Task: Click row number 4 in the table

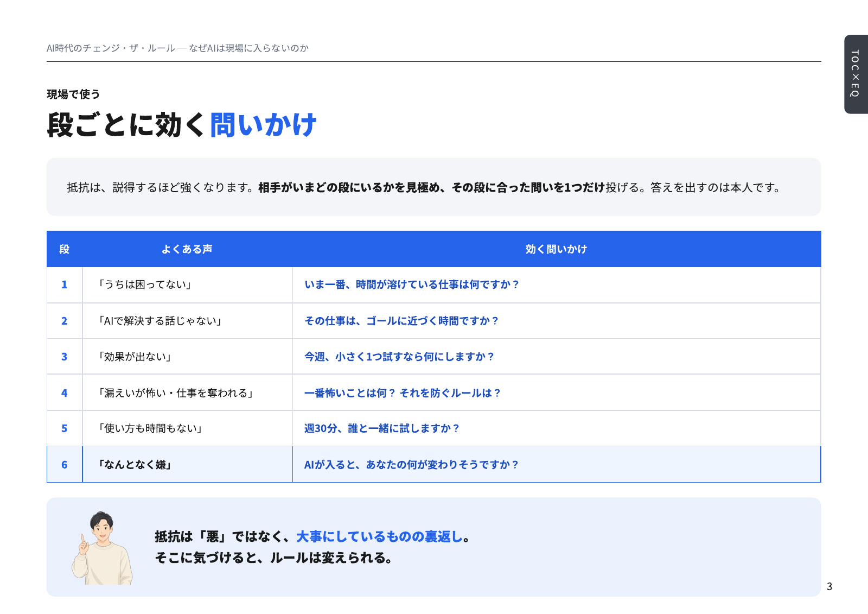Action: 64,393
